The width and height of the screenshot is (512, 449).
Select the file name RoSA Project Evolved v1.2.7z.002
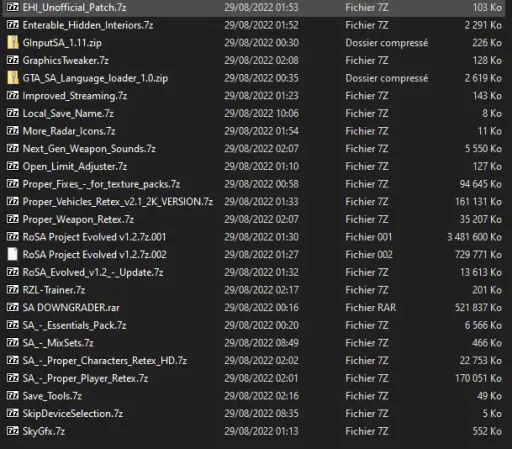[x=95, y=255]
